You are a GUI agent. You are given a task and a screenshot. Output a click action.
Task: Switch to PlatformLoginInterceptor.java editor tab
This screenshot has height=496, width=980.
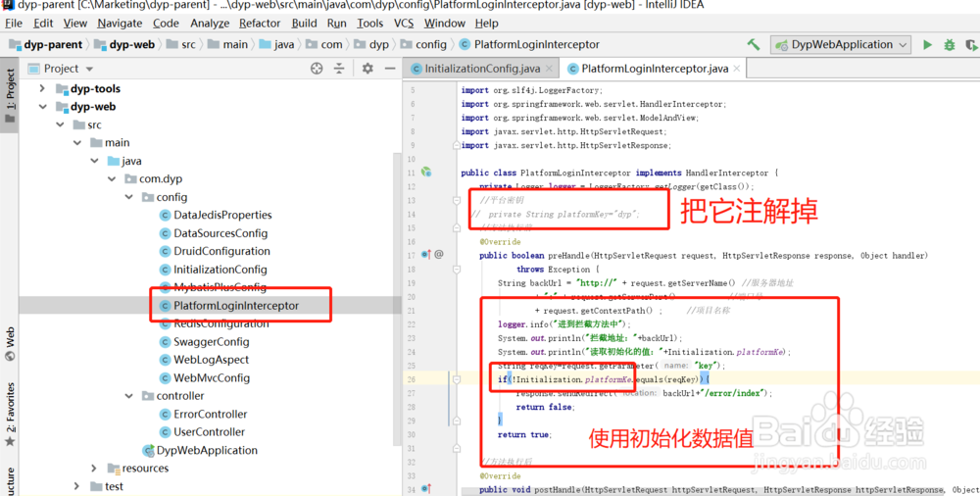pos(655,69)
